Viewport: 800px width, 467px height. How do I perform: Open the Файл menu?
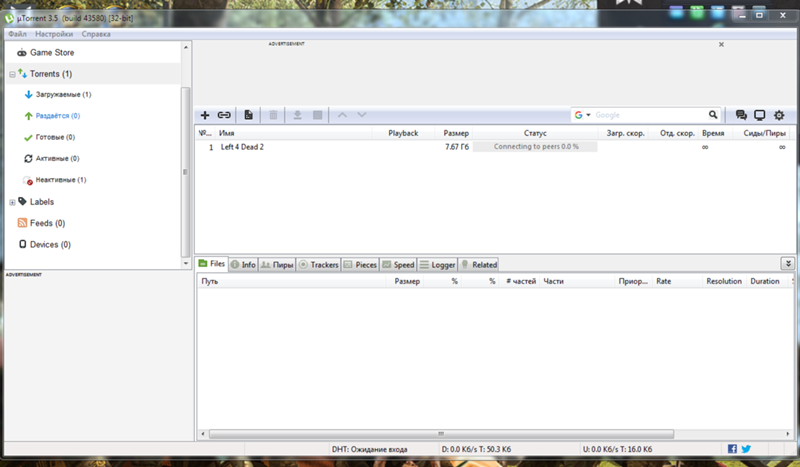tap(17, 34)
